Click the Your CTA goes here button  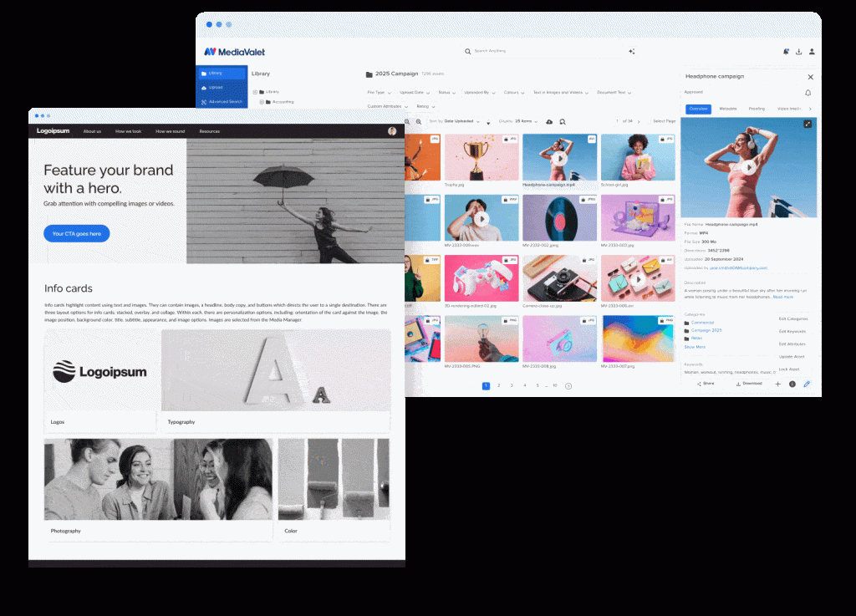click(x=76, y=234)
